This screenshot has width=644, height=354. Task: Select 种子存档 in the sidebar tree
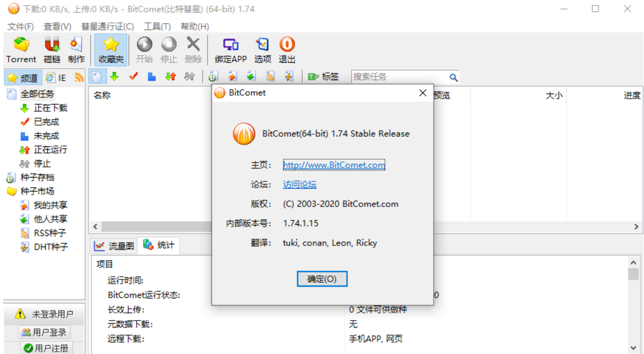click(x=37, y=178)
